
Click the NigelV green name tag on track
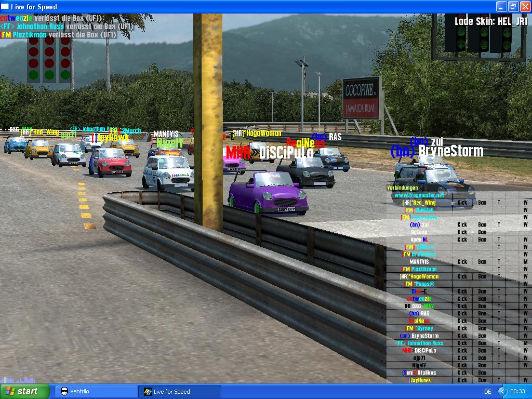click(170, 143)
